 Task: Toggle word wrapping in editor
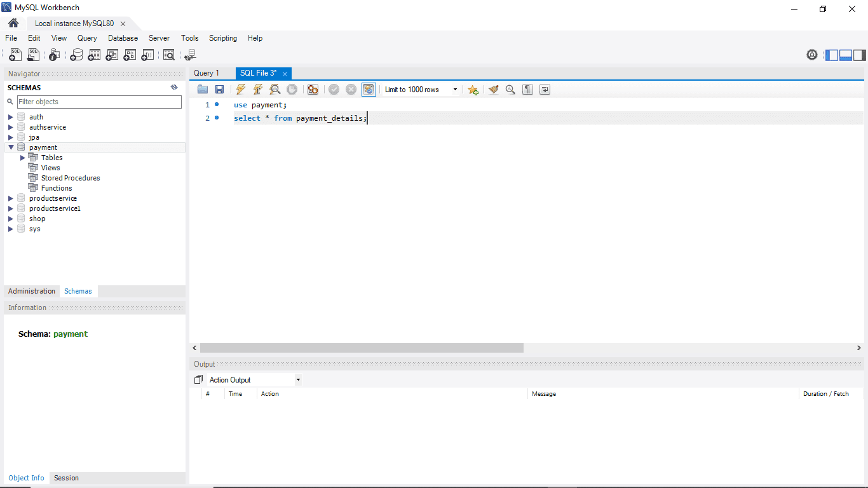click(545, 90)
